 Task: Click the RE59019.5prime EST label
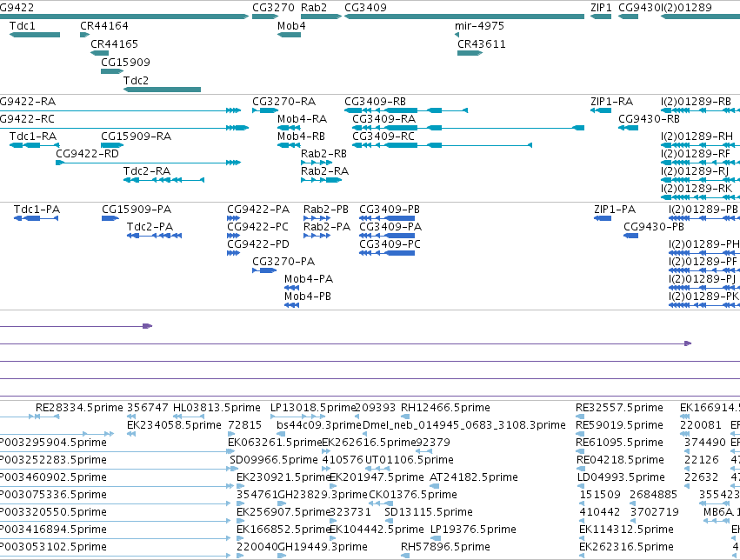pyautogui.click(x=619, y=425)
